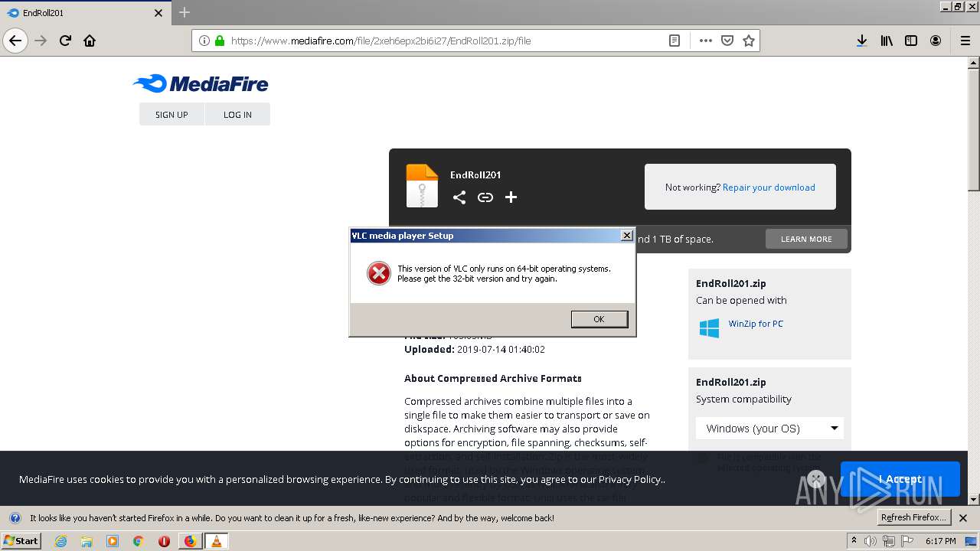The image size is (980, 551).
Task: Click the Refresh Firefox button
Action: click(x=914, y=517)
